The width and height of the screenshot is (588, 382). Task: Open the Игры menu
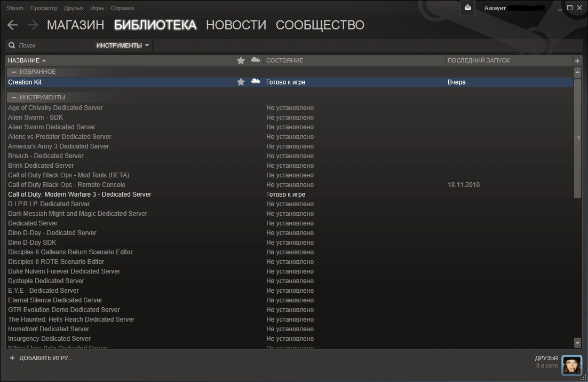[97, 8]
